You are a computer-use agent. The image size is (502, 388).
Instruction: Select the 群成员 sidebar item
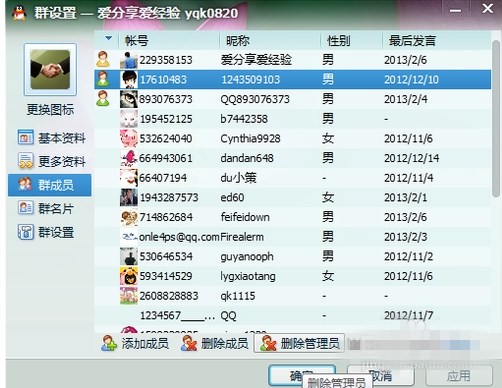pos(50,185)
